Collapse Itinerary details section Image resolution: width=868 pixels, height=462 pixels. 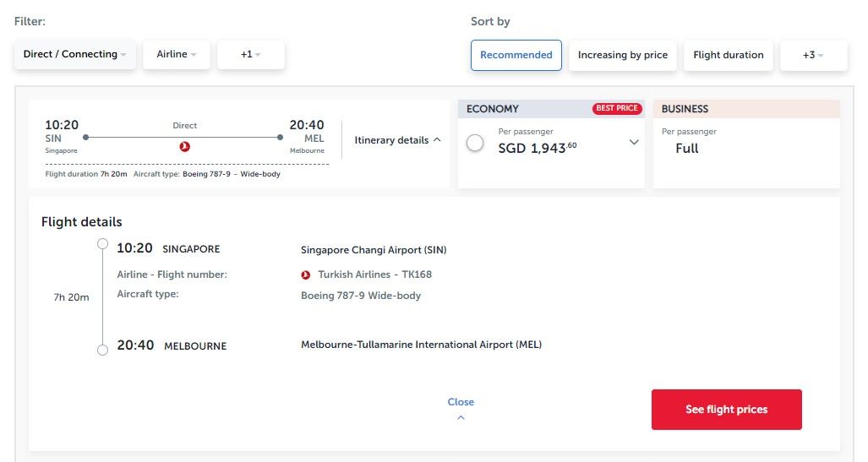[397, 140]
